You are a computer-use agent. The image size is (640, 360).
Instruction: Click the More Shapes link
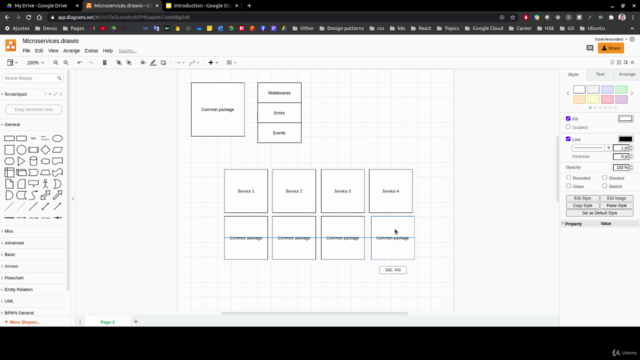point(22,322)
